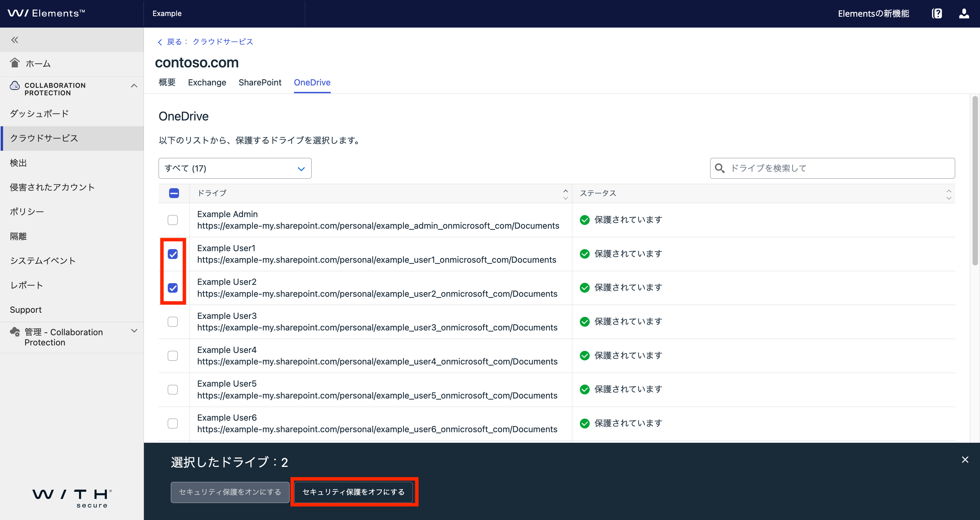Click 戻る: クラウドサービス back link

click(x=206, y=42)
